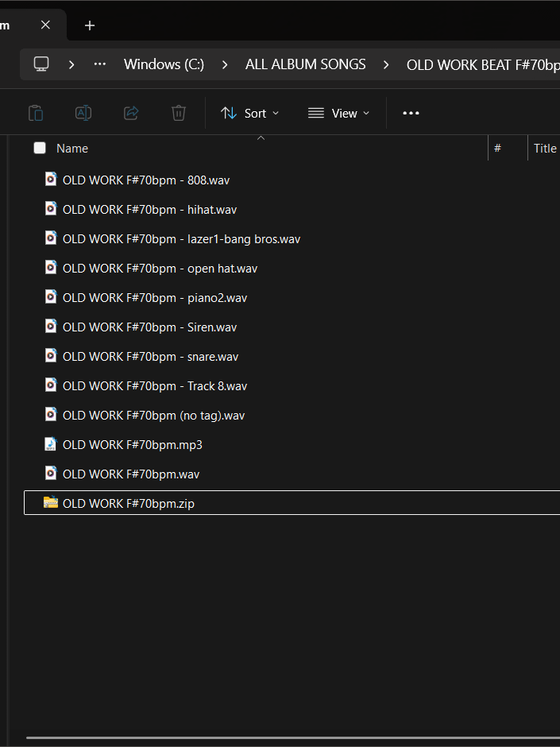Navigate to Windows (C:) breadcrumb
The image size is (560, 747).
[x=164, y=64]
